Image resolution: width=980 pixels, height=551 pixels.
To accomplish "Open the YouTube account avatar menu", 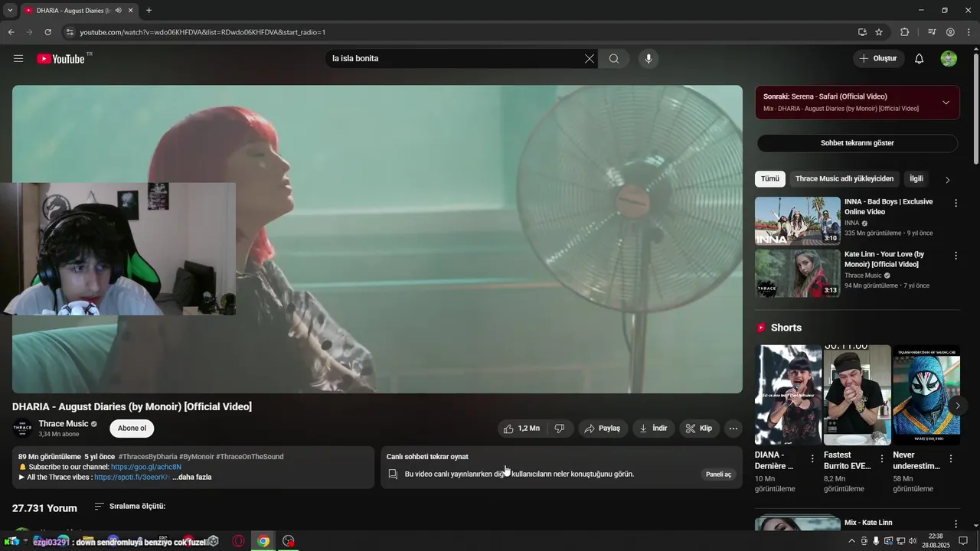I will pos(949,58).
